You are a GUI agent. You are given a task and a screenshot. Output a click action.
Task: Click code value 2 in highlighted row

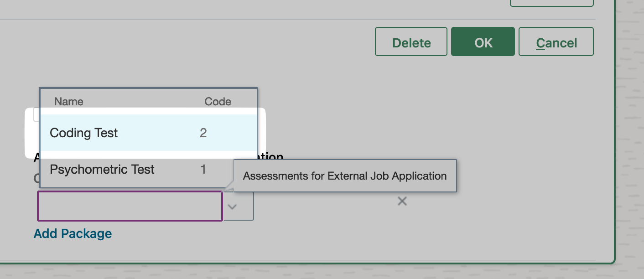pos(203,133)
